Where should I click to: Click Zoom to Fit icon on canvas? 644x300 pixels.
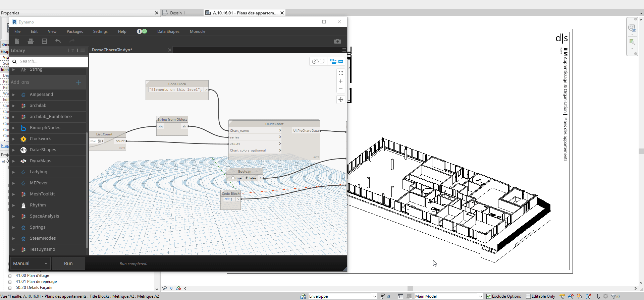click(x=341, y=73)
